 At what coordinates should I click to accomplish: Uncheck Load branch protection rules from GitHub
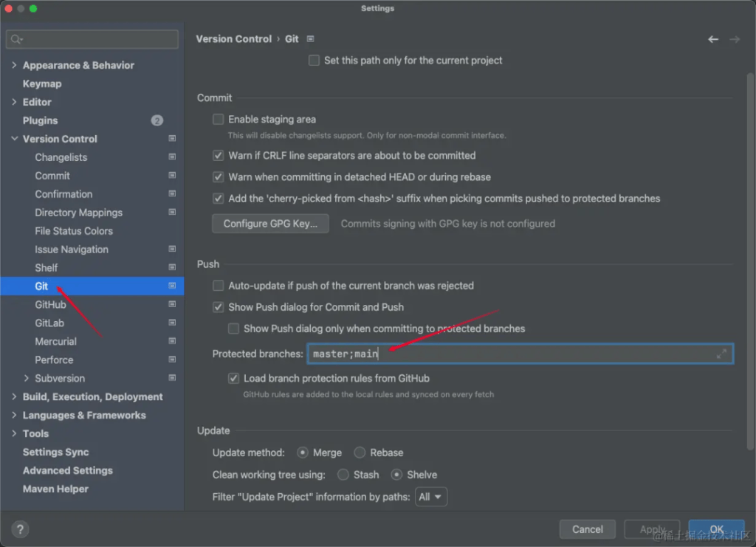click(234, 379)
